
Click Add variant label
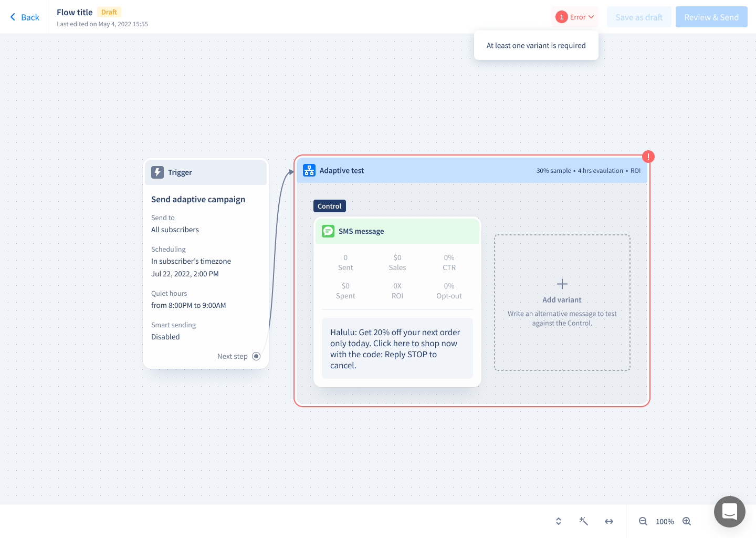(x=562, y=300)
